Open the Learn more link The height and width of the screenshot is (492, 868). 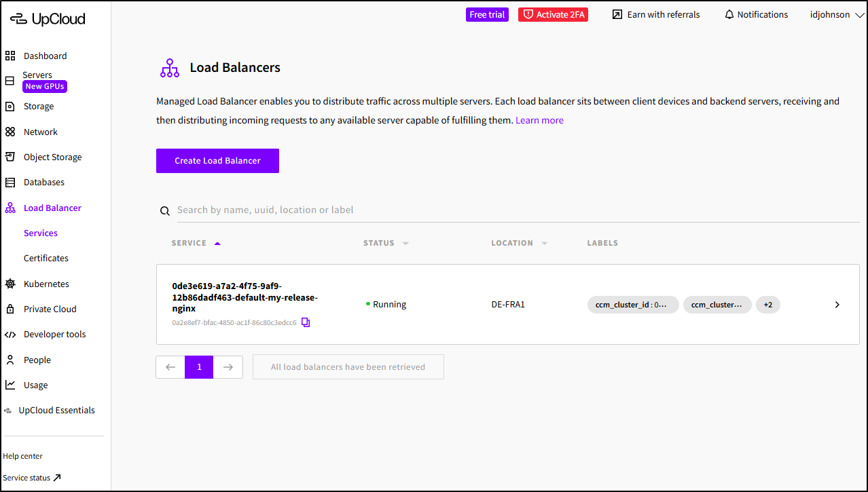pyautogui.click(x=539, y=120)
